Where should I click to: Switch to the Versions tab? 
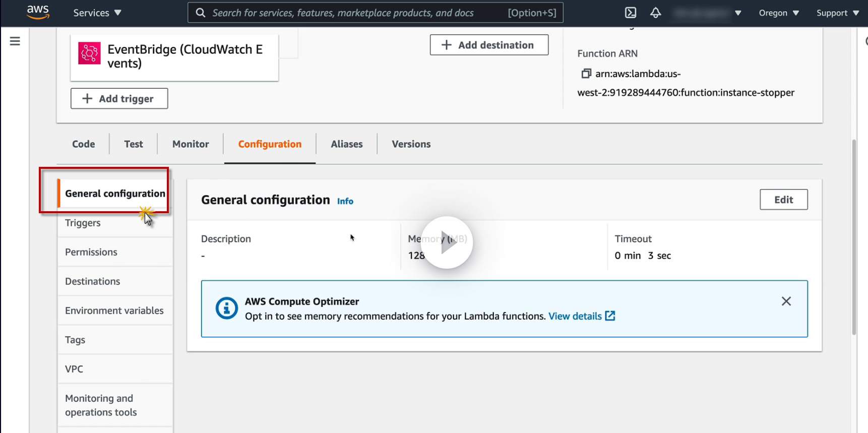pos(411,144)
